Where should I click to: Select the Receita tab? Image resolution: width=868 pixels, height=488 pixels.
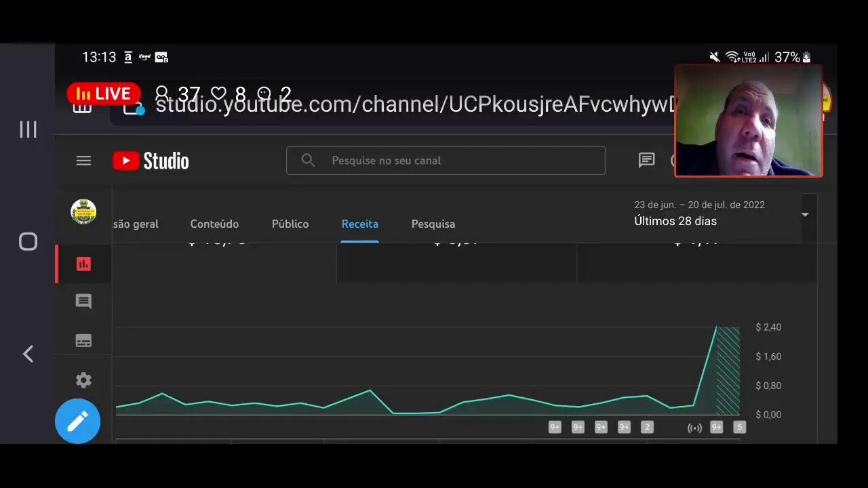click(x=360, y=224)
